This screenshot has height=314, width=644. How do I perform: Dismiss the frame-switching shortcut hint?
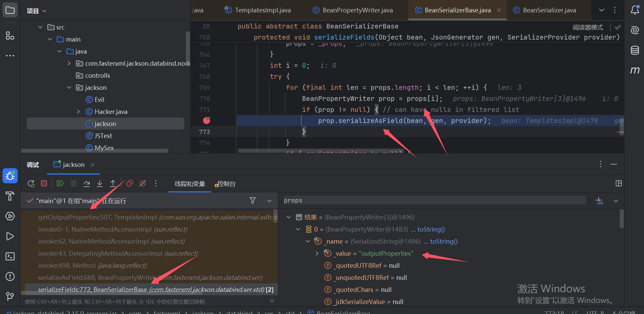point(271,301)
